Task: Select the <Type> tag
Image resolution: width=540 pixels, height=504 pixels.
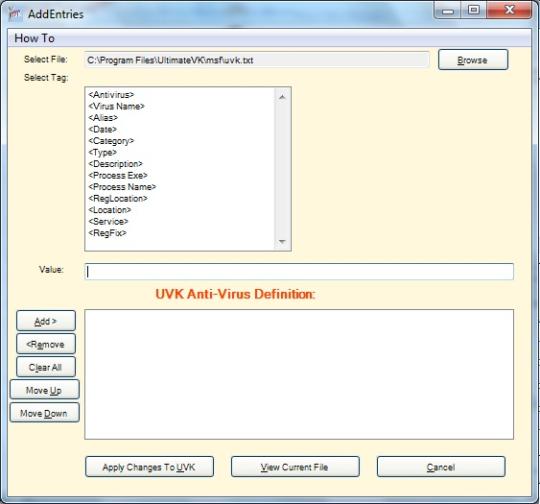Action: [103, 152]
